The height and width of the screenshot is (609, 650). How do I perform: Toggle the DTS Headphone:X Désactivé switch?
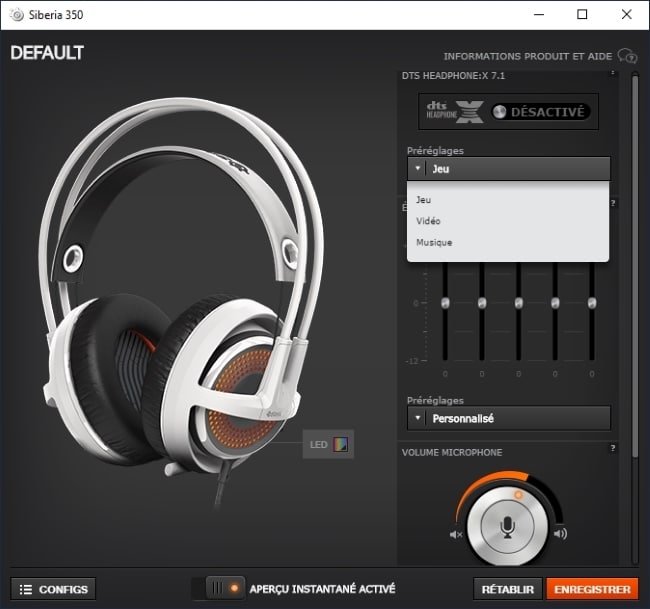click(541, 112)
